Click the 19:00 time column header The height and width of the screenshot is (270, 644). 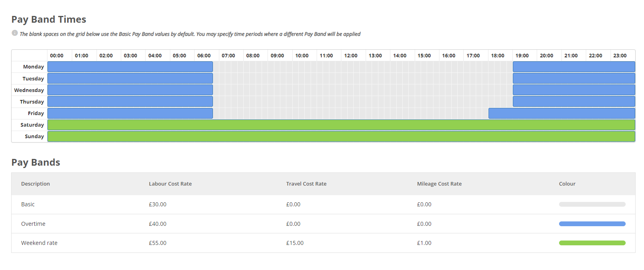pos(522,56)
